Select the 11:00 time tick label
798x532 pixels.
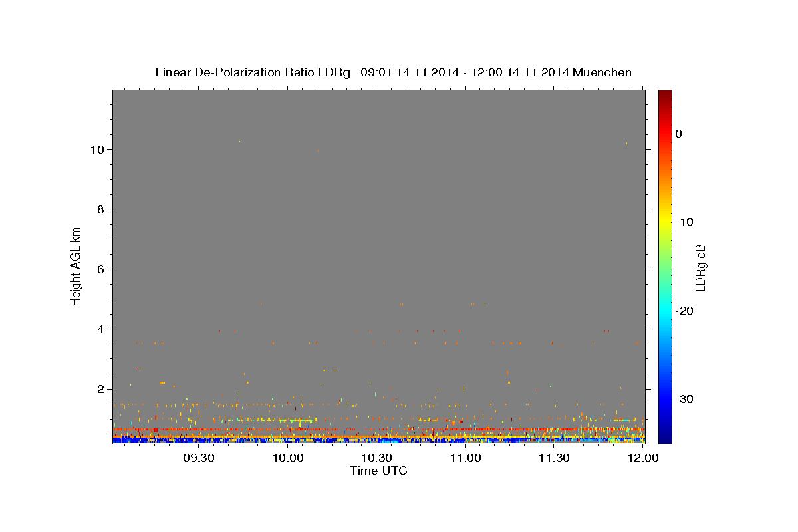tap(465, 458)
